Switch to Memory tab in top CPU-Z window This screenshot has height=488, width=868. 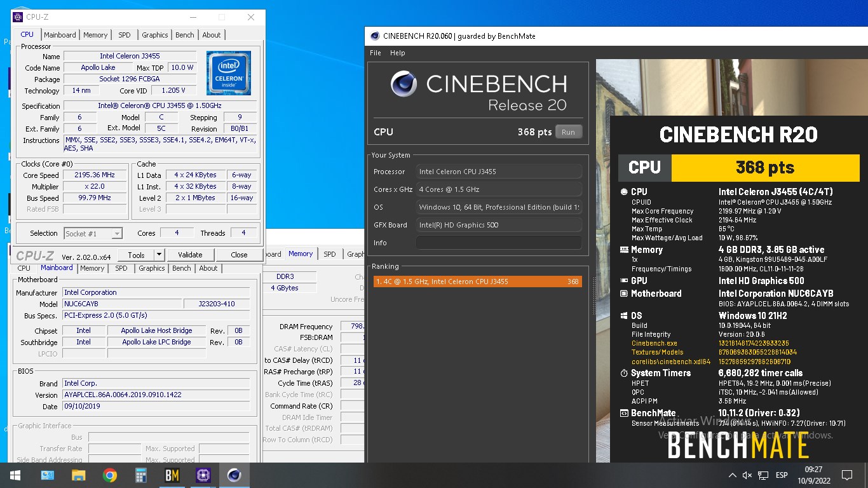pyautogui.click(x=95, y=35)
